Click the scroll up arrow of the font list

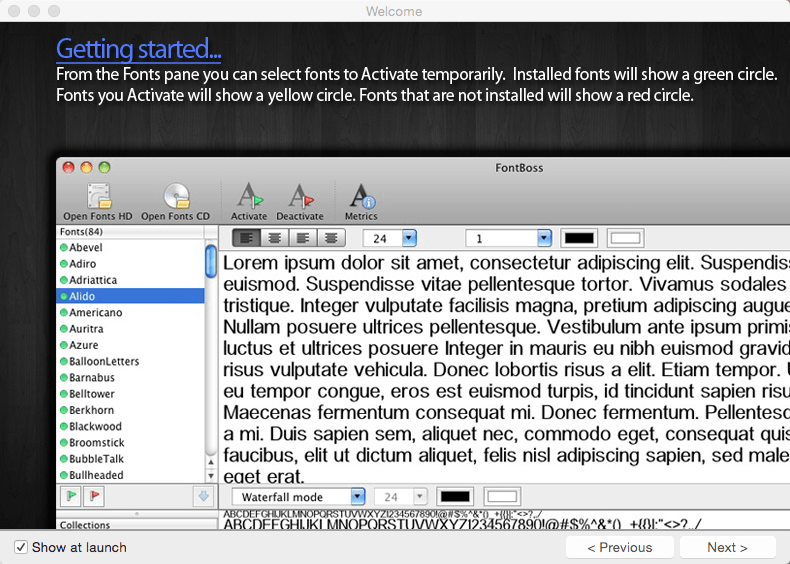point(211,462)
